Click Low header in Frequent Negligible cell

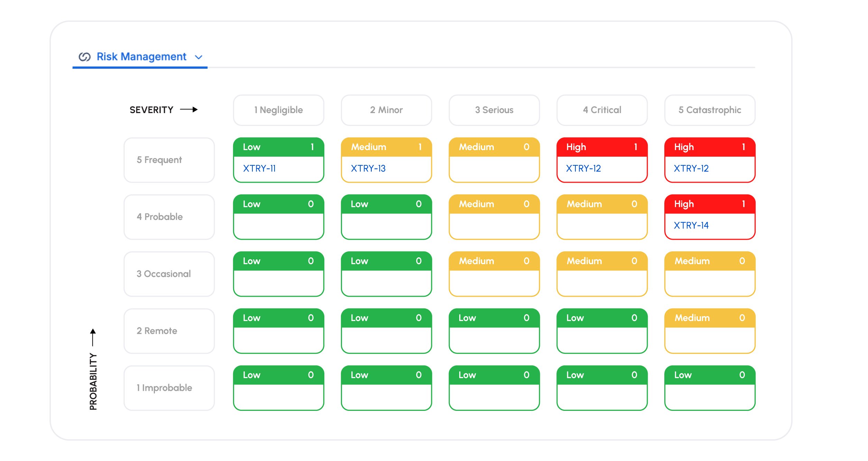(x=279, y=147)
